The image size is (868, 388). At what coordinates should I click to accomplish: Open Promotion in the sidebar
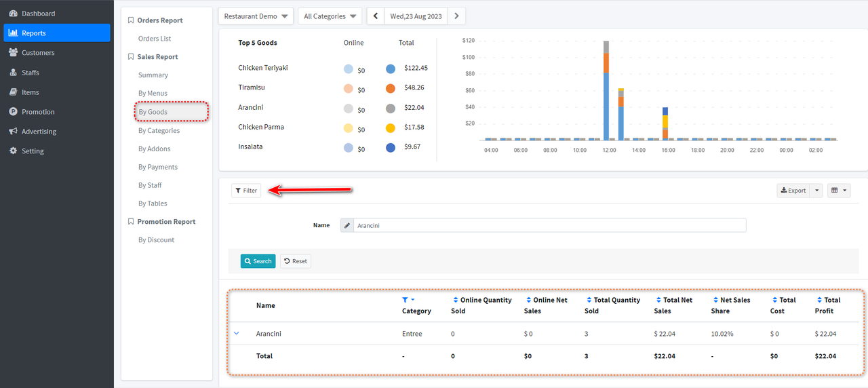(56, 112)
